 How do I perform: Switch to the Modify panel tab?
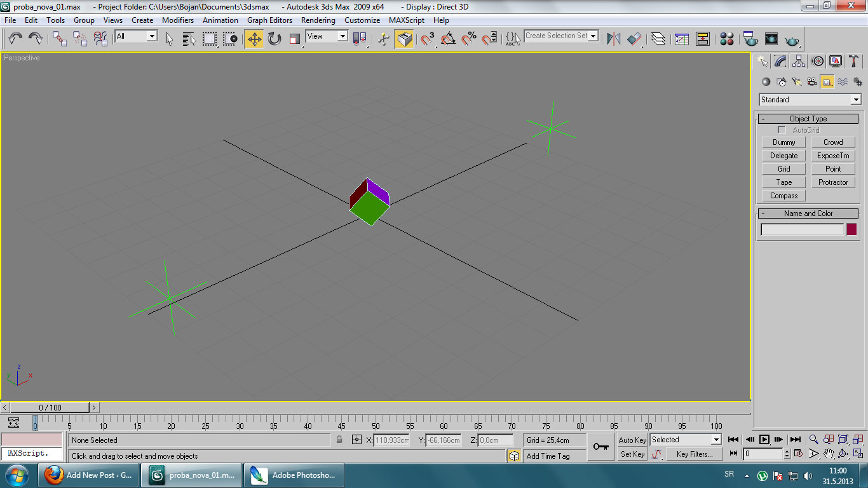tap(780, 61)
